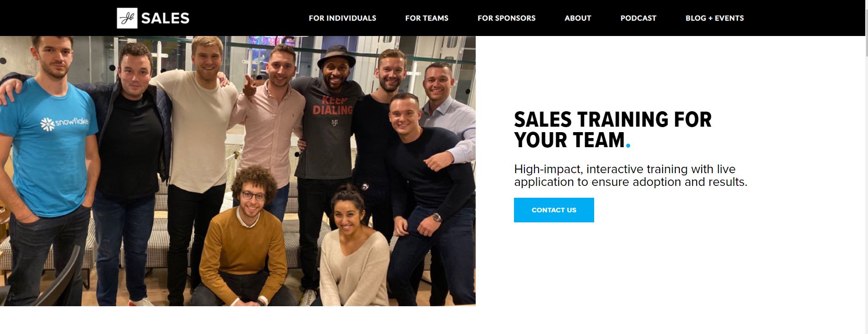Click the Keep Dialing shirt text in photo
The image size is (868, 334).
[333, 105]
